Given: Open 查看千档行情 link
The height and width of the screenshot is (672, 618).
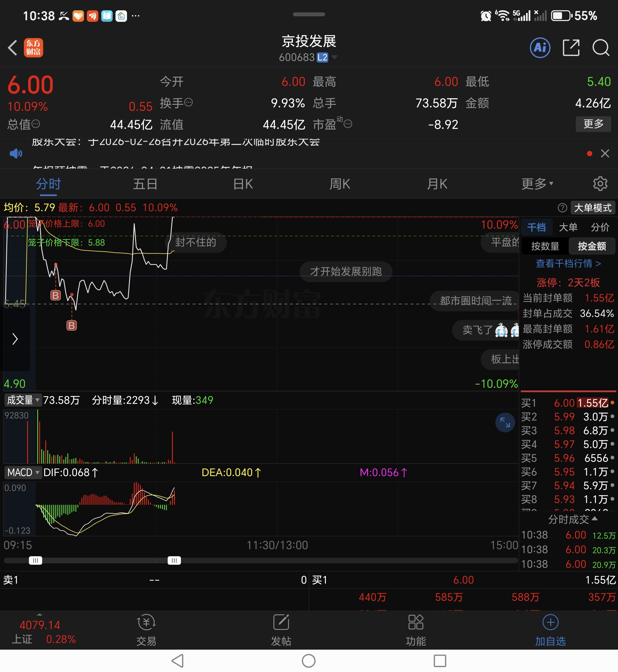Looking at the screenshot, I should (568, 263).
